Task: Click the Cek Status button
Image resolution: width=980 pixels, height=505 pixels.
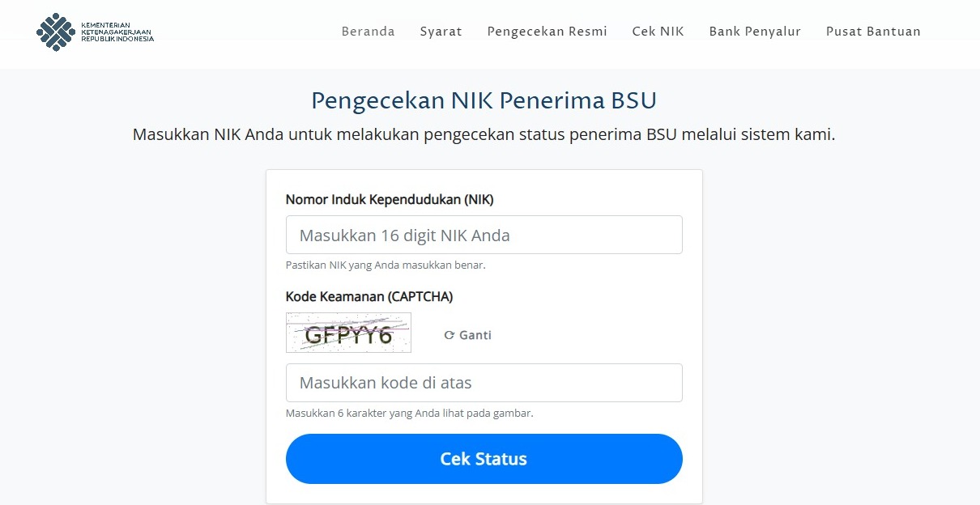Action: pos(484,459)
